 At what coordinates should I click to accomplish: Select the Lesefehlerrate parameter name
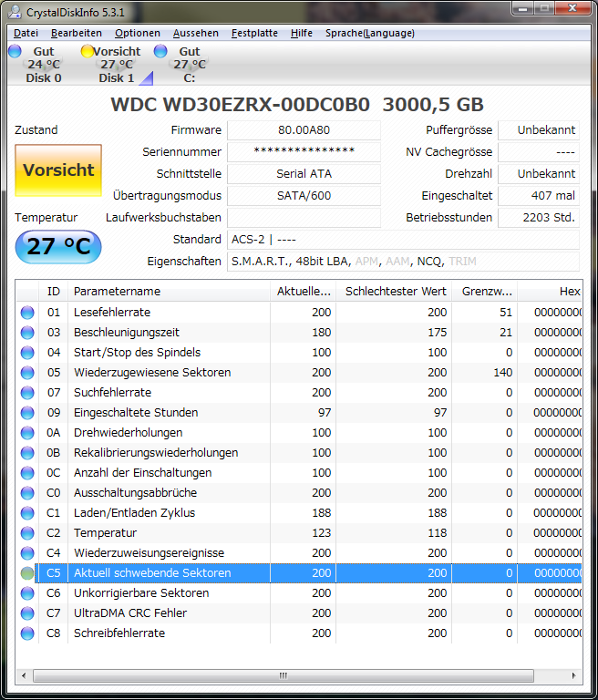coord(112,313)
